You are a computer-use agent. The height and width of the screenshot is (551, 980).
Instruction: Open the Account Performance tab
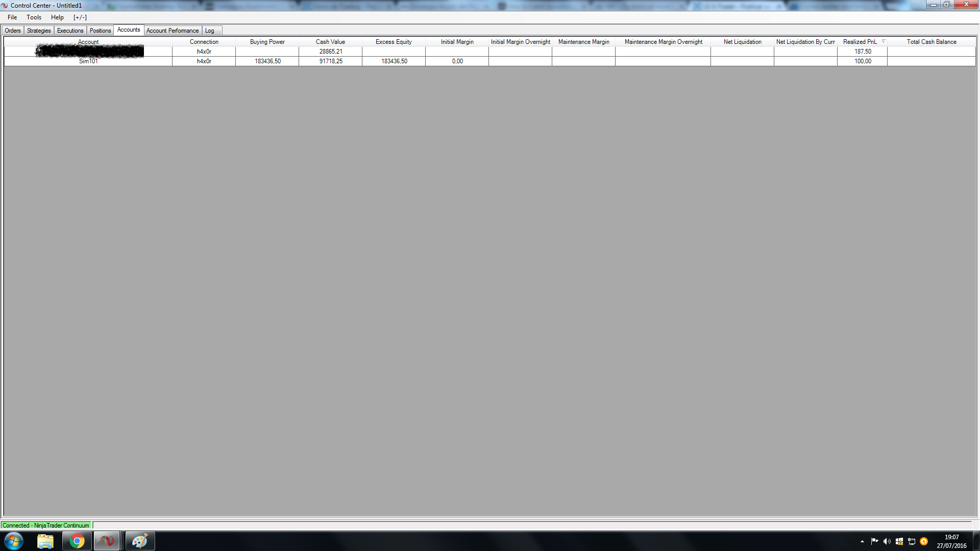tap(173, 31)
